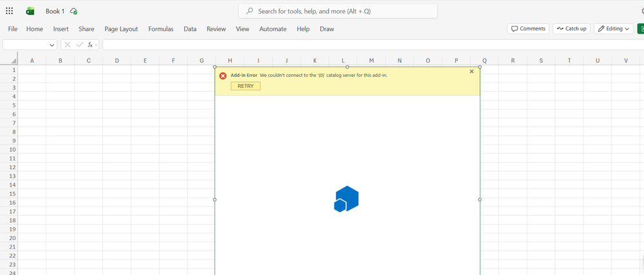Click the insert function fx icon
This screenshot has width=644, height=275.
[90, 45]
